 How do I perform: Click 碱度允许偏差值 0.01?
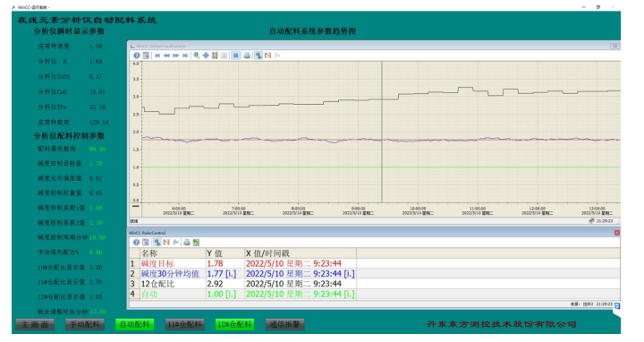pyautogui.click(x=96, y=178)
